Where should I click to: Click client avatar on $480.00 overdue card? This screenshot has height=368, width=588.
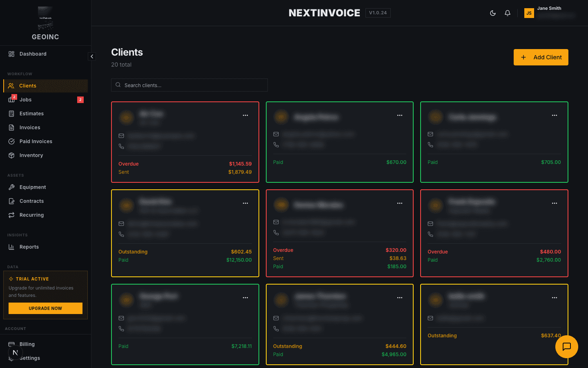435,206
